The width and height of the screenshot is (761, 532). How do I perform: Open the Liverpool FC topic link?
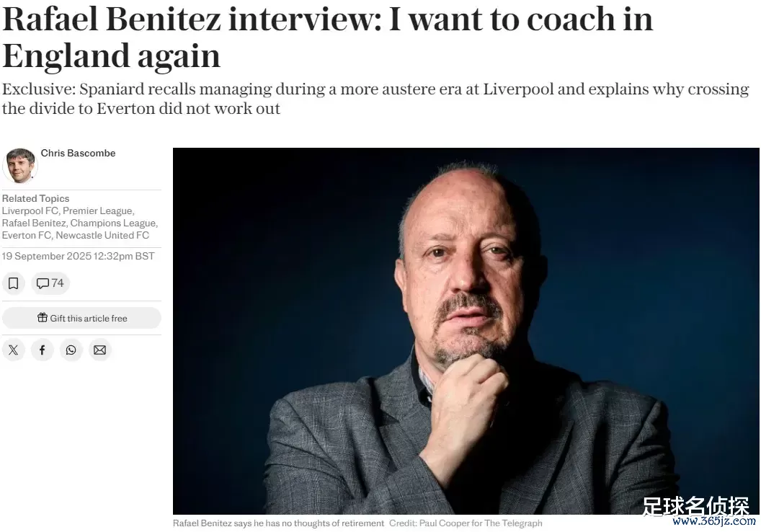30,210
